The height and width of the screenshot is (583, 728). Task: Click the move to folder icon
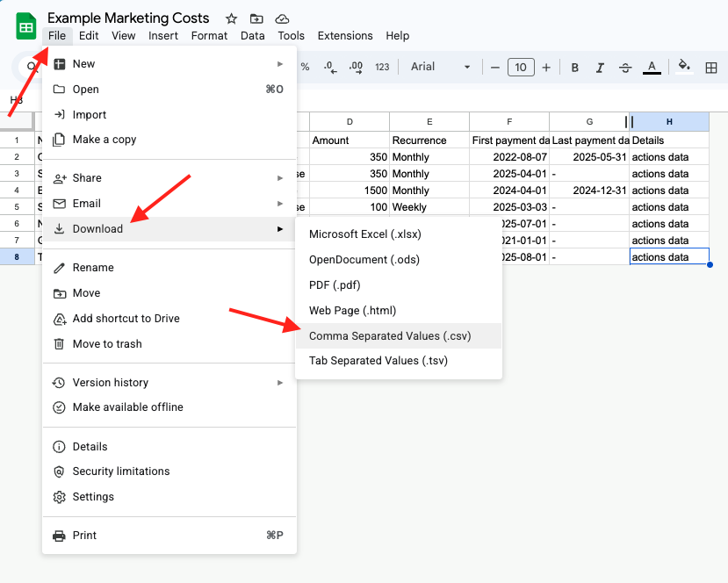pos(256,18)
